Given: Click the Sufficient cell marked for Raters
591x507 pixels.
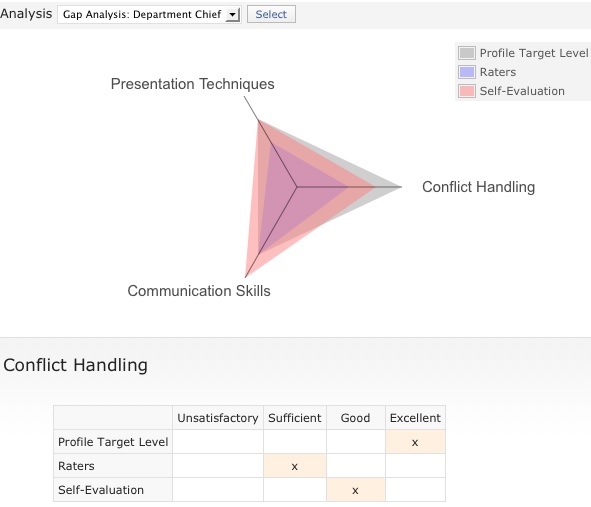Looking at the screenshot, I should pos(295,466).
